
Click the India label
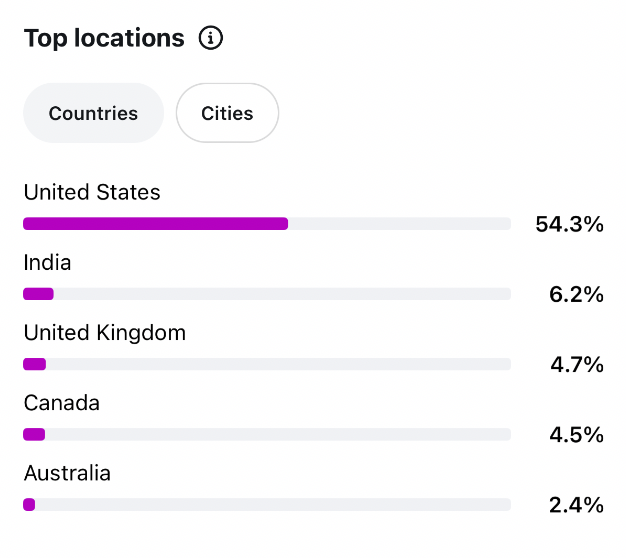pos(47,262)
